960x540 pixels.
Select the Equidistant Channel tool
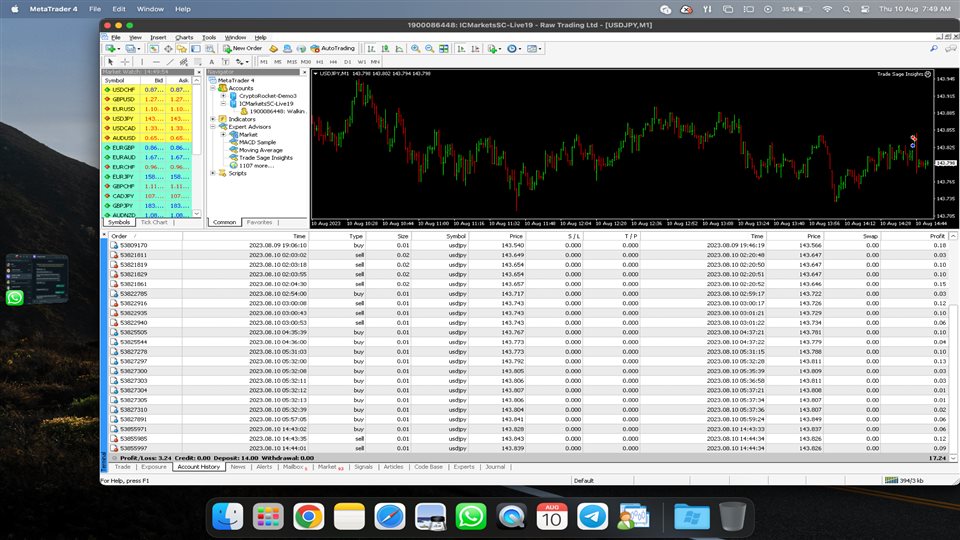click(x=184, y=62)
